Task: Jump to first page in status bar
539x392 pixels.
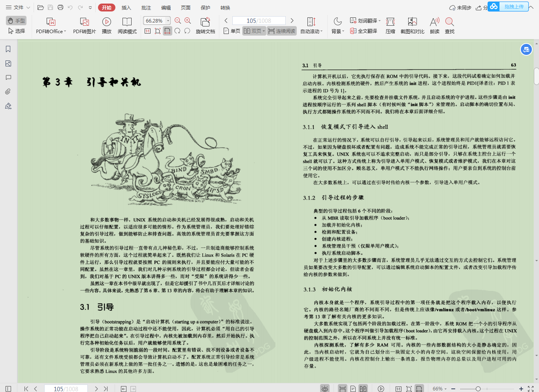Action: (x=26, y=389)
